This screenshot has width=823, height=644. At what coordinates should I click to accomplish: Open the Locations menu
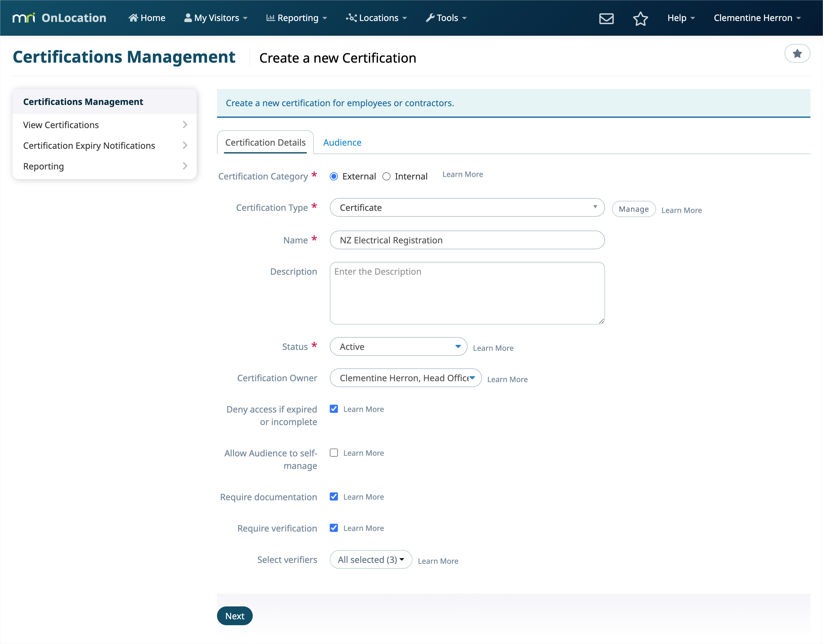point(376,18)
